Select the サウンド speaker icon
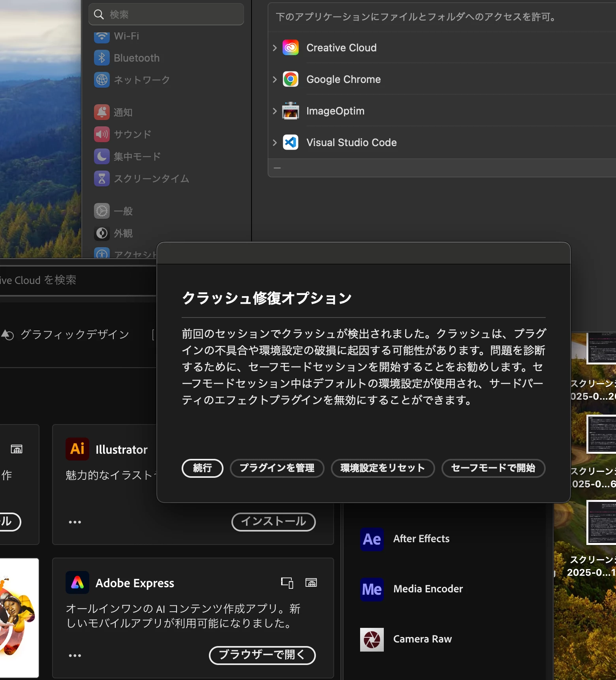 [x=102, y=134]
